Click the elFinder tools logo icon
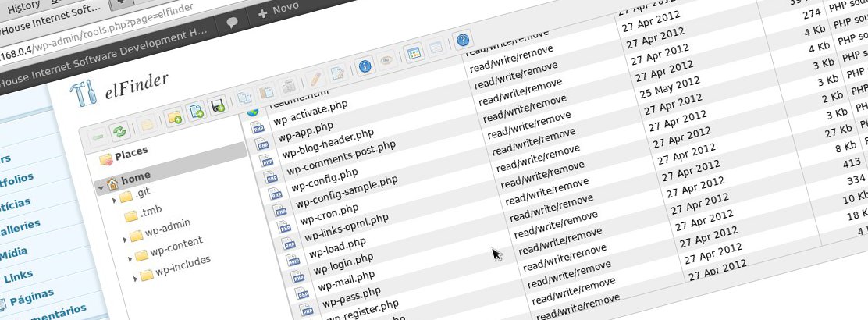868x320 pixels. (x=84, y=94)
